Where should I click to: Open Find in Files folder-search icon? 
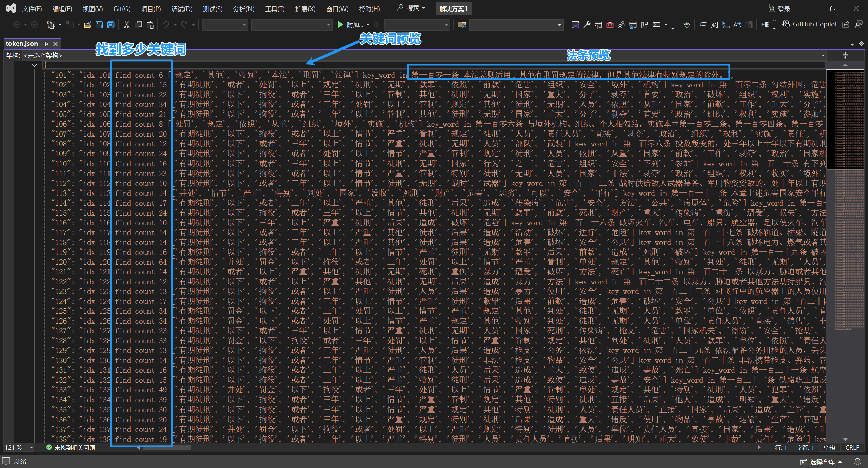coord(462,25)
